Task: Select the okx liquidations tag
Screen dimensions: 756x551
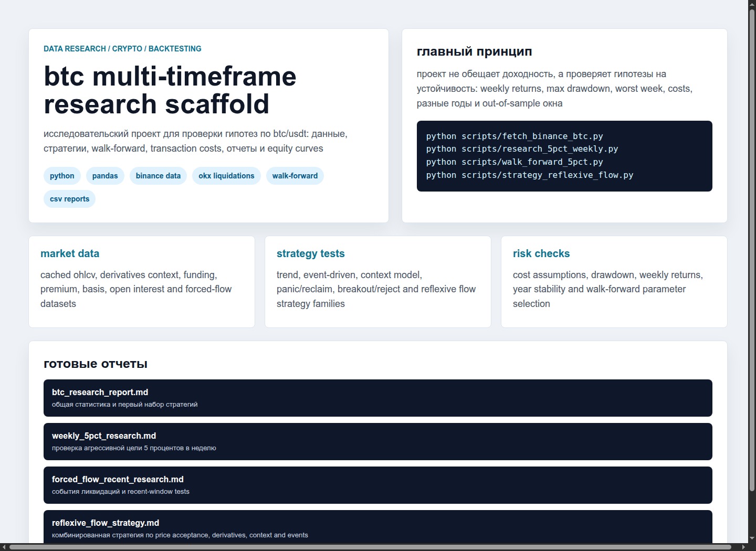Action: click(x=226, y=176)
